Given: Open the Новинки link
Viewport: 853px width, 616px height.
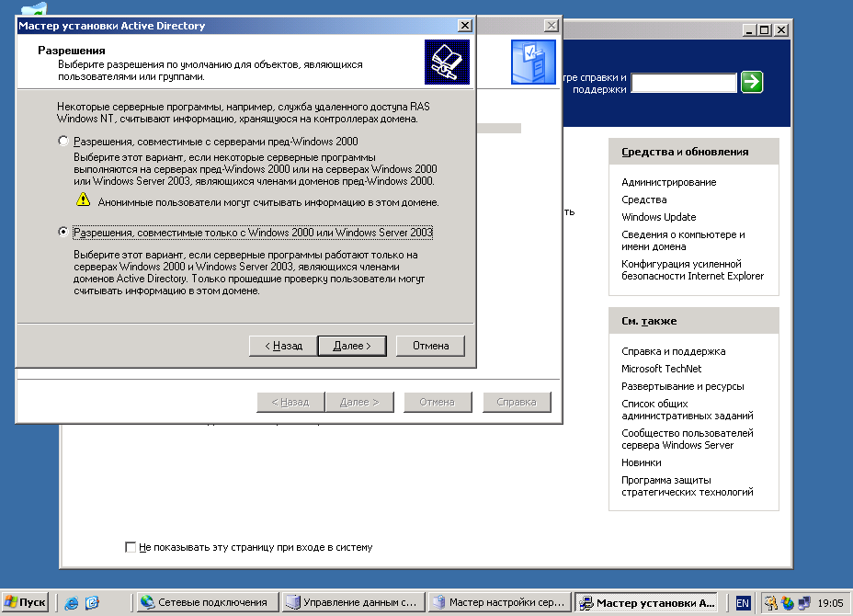Looking at the screenshot, I should click(642, 462).
